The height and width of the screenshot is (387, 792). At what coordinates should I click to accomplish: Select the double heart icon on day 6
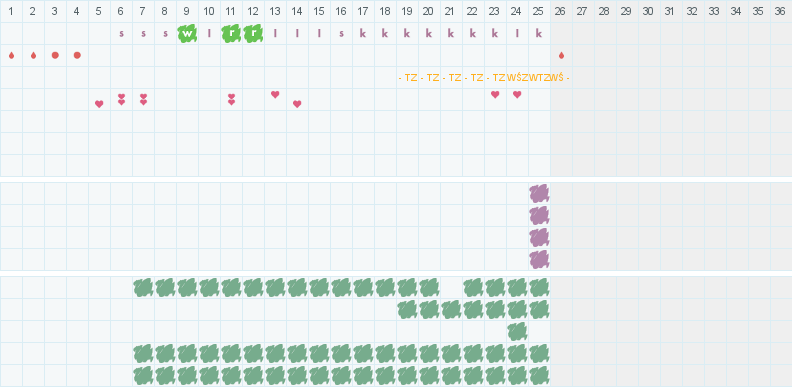pos(121,100)
